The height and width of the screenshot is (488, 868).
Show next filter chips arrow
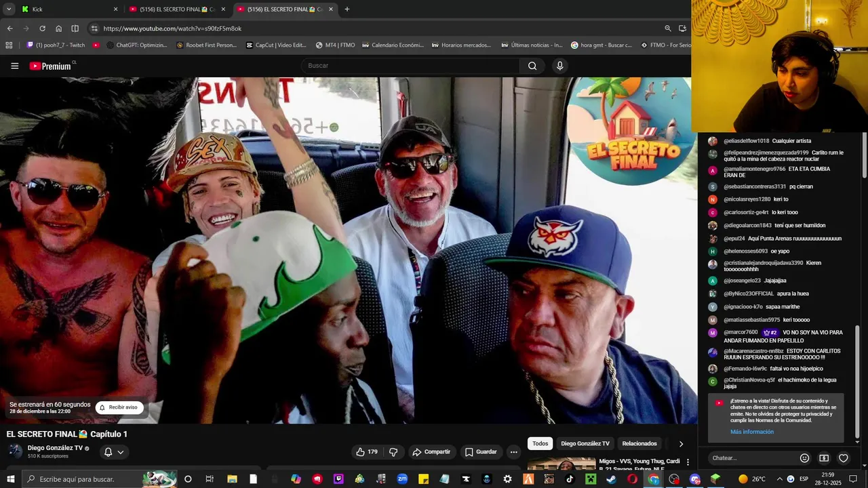tap(681, 444)
